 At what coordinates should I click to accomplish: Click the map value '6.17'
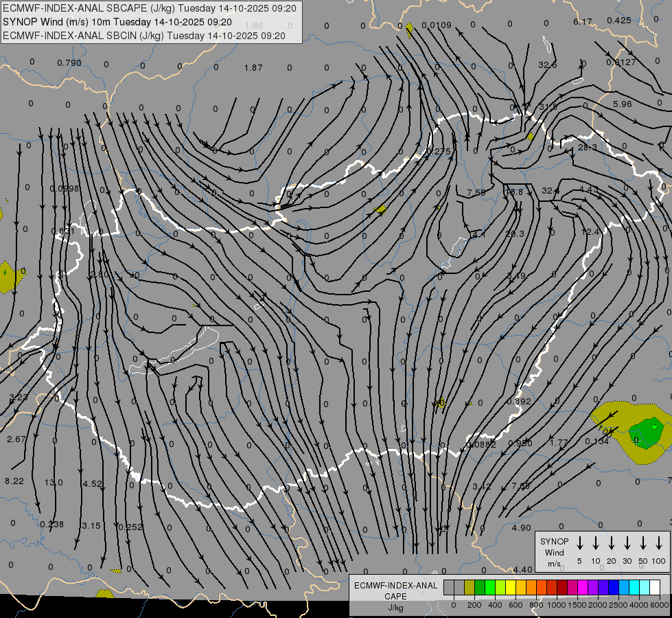583,21
